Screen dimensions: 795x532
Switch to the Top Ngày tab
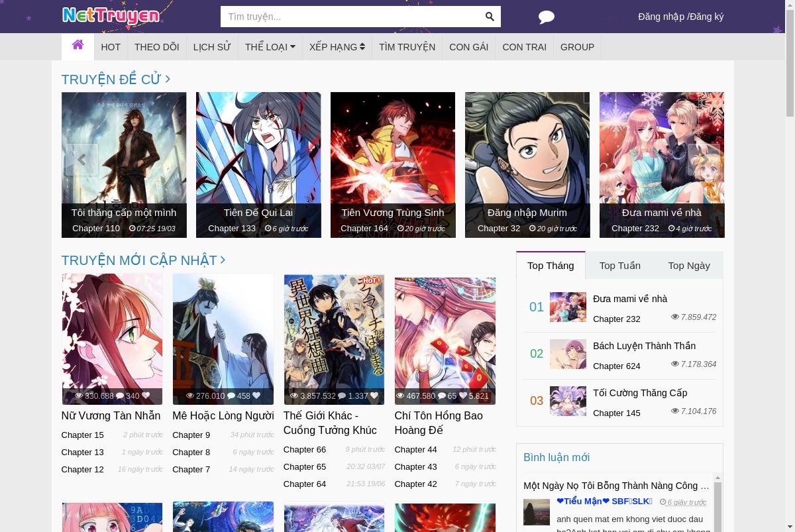[689, 266]
